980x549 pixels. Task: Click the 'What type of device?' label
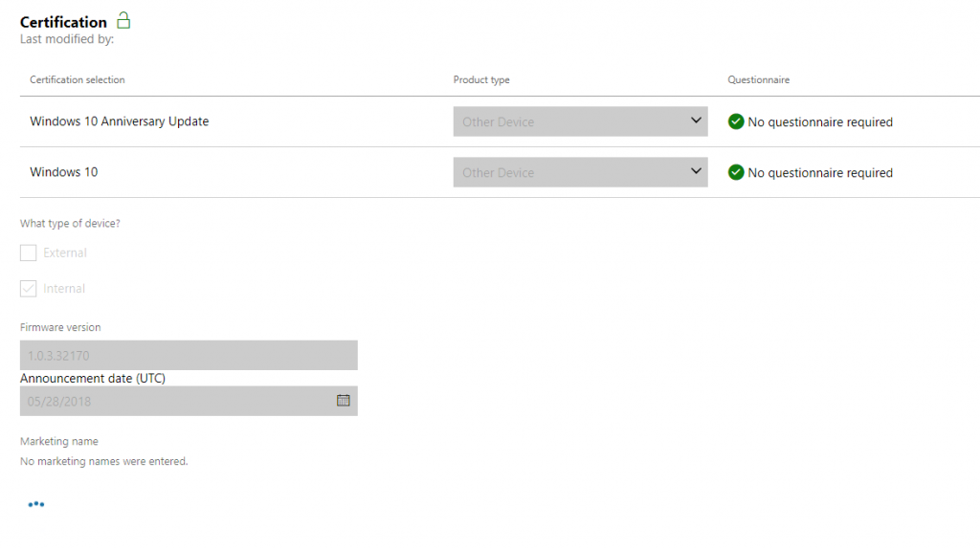pyautogui.click(x=70, y=224)
